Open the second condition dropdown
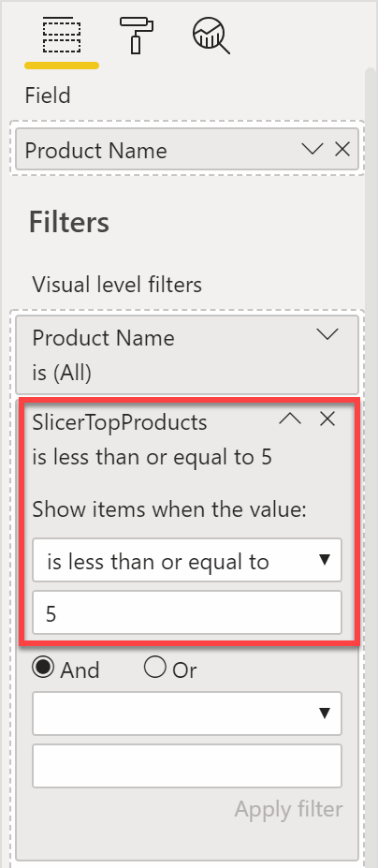Image resolution: width=378 pixels, height=868 pixels. 187,713
